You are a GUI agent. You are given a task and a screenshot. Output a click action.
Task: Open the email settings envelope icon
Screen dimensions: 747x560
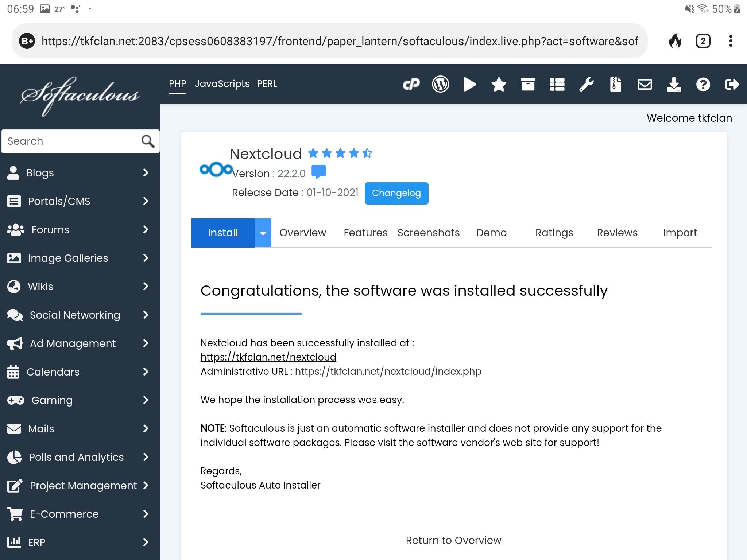(x=645, y=85)
